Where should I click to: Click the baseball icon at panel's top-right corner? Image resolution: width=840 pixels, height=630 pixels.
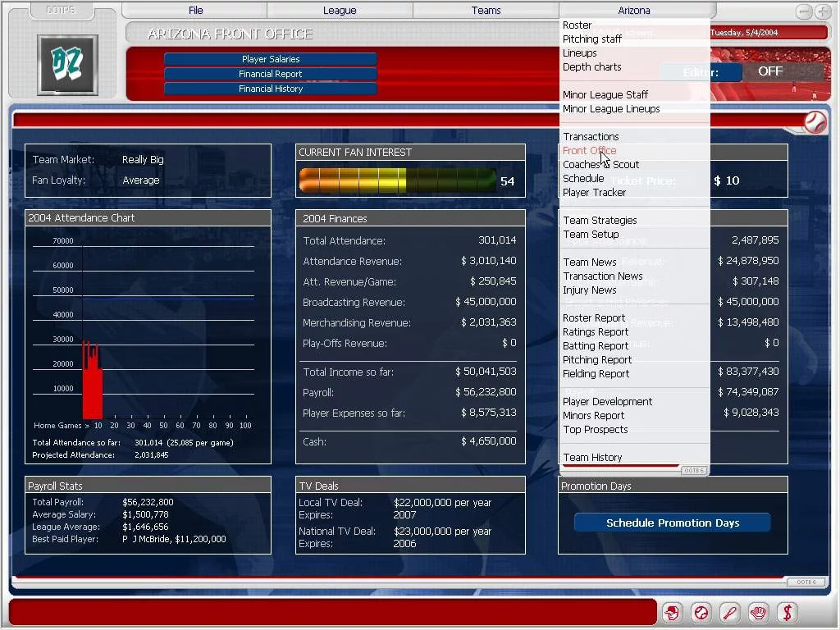[x=815, y=123]
